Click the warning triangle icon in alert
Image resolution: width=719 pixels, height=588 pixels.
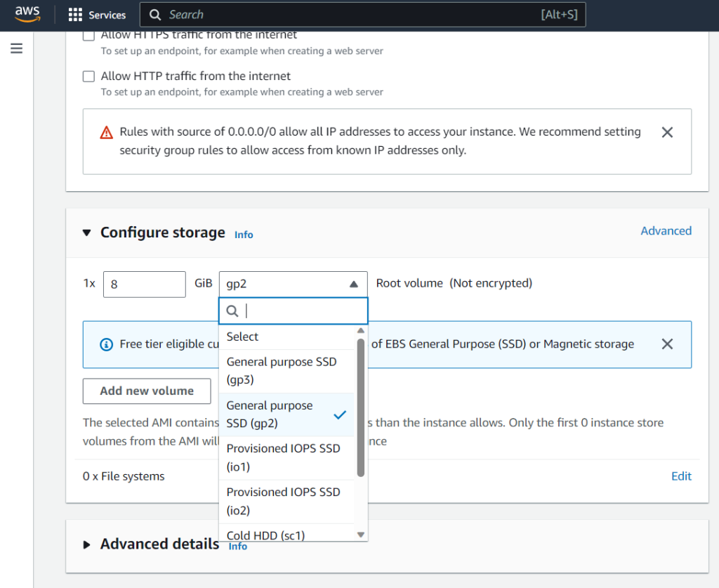[x=106, y=132]
